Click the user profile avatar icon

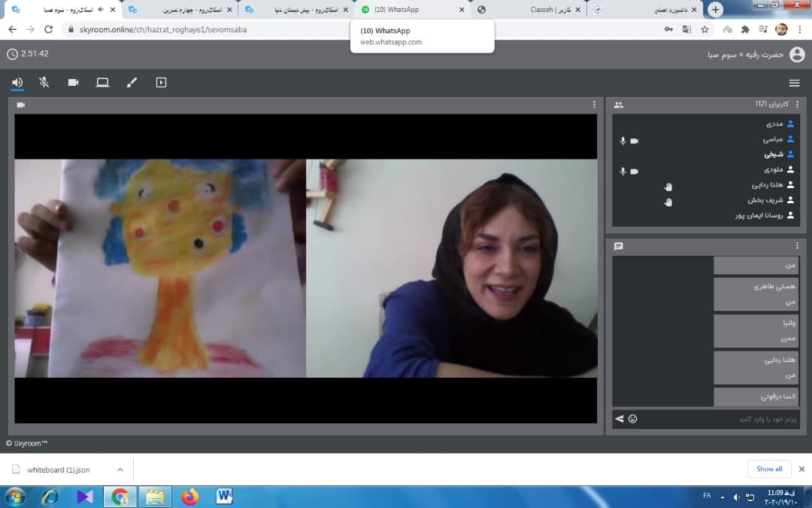(x=797, y=54)
